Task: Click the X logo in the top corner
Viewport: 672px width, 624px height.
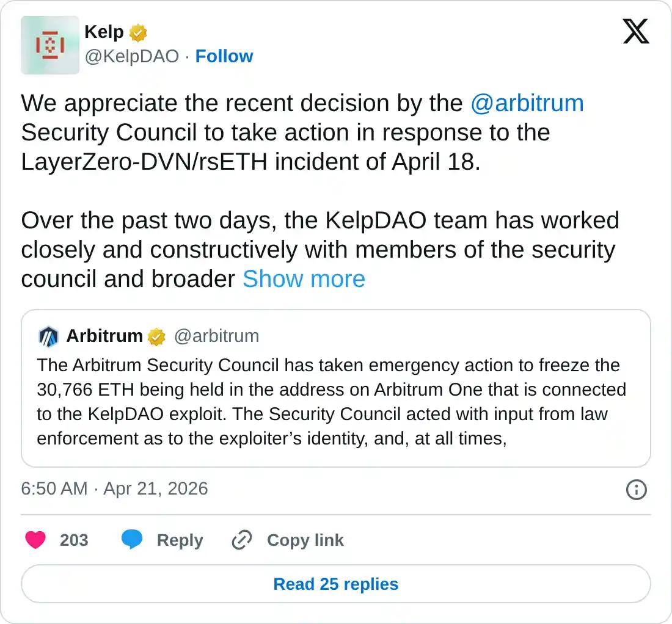Action: 635,31
